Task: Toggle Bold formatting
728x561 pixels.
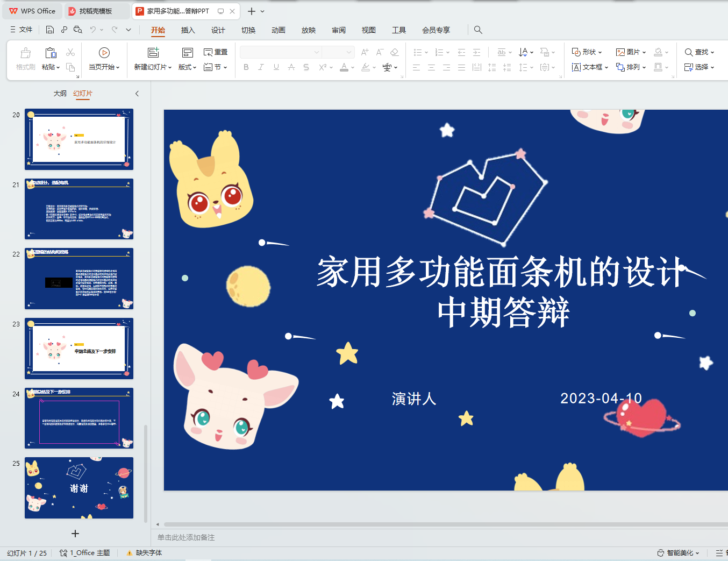Action: (246, 67)
